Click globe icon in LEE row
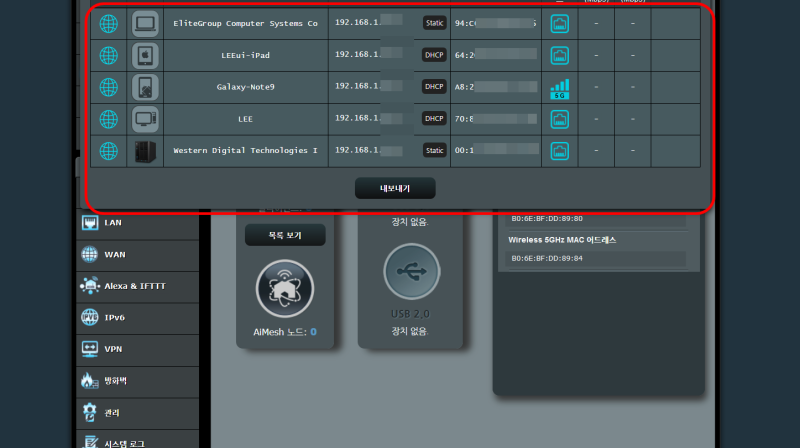This screenshot has width=800, height=448. point(109,119)
